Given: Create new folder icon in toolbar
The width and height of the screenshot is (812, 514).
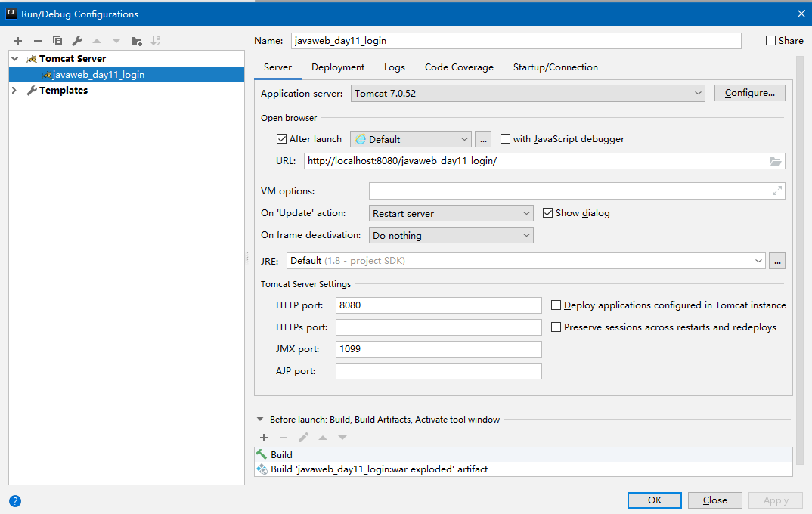Looking at the screenshot, I should point(136,41).
